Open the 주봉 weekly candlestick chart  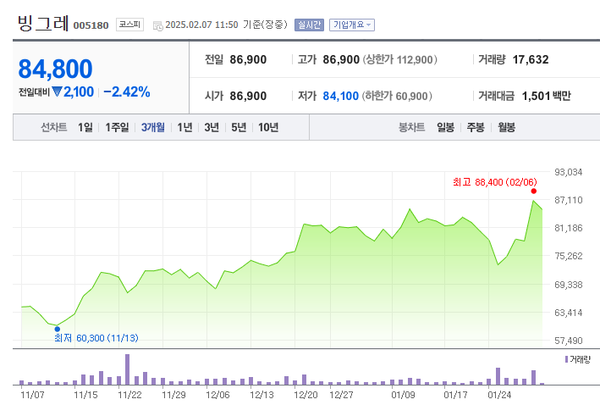coord(475,127)
